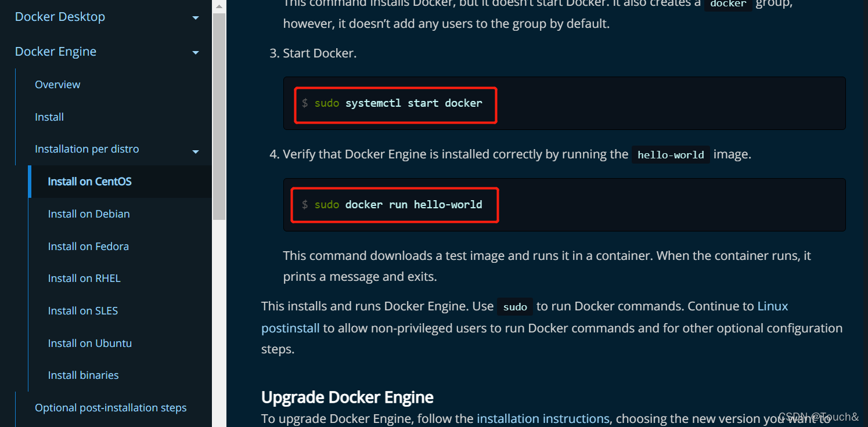Go to Install on Debian
The height and width of the screenshot is (427, 868).
89,214
